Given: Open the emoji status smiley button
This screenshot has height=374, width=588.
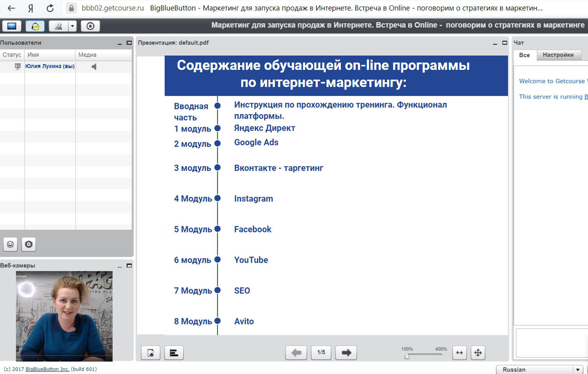Looking at the screenshot, I should (x=10, y=244).
